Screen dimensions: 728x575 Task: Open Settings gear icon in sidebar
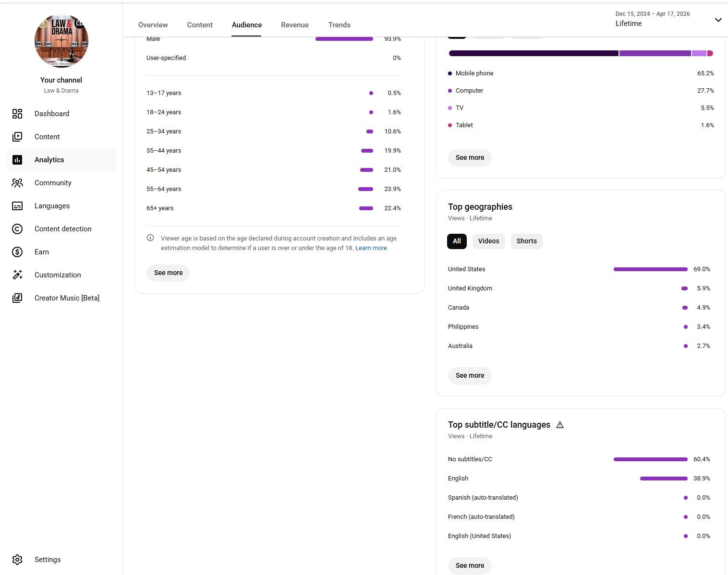coord(17,560)
